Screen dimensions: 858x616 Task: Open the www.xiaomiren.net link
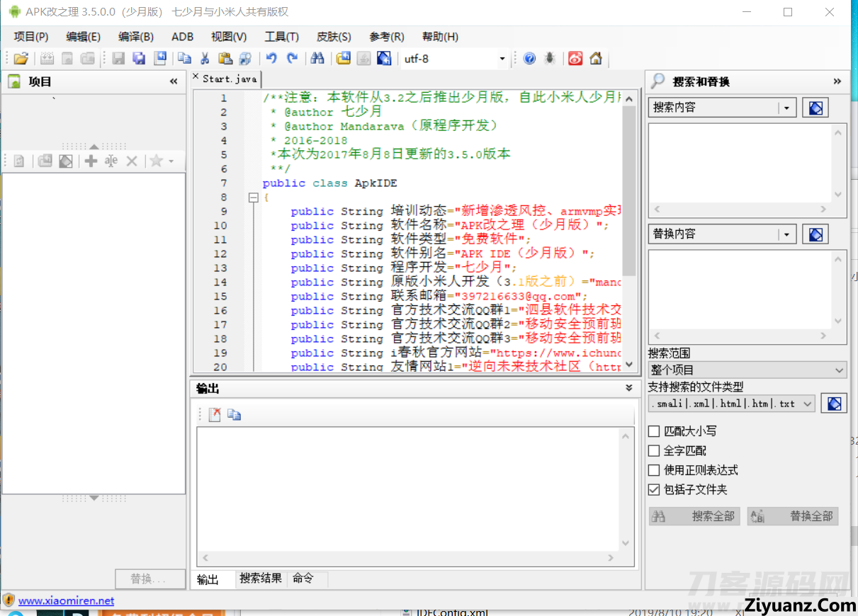click(66, 600)
